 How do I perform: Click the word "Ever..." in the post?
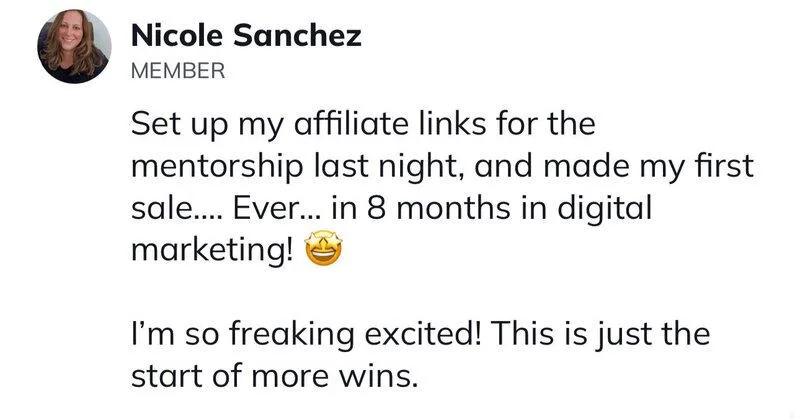click(x=277, y=209)
